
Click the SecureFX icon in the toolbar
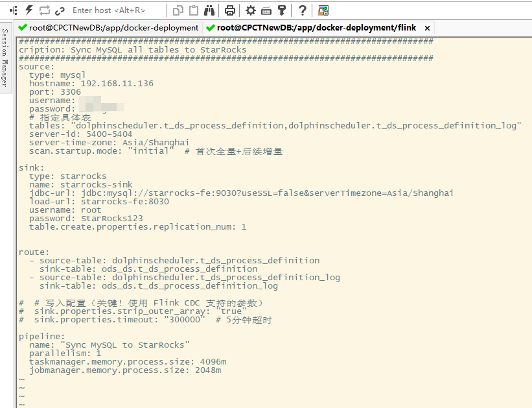point(323,10)
